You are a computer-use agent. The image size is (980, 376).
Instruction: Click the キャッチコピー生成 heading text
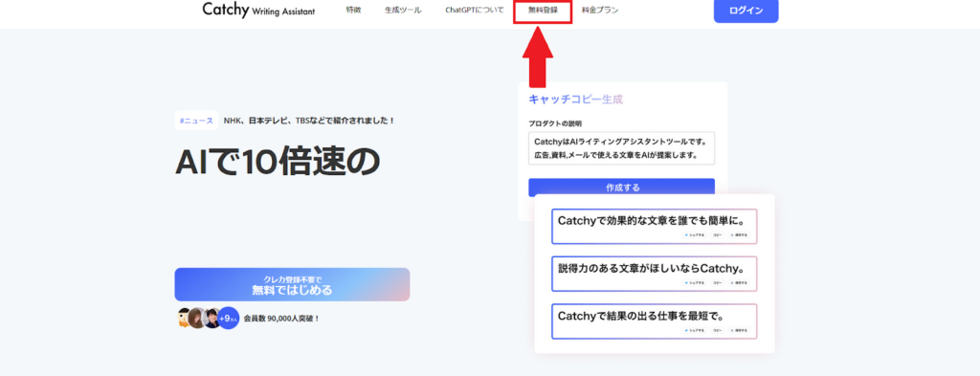tap(575, 99)
